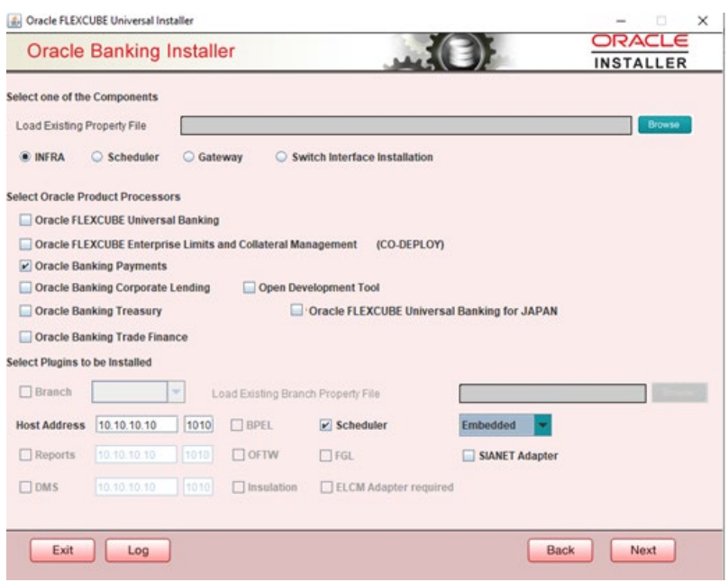The height and width of the screenshot is (582, 728).
Task: Minimize the installer window
Action: click(x=621, y=21)
